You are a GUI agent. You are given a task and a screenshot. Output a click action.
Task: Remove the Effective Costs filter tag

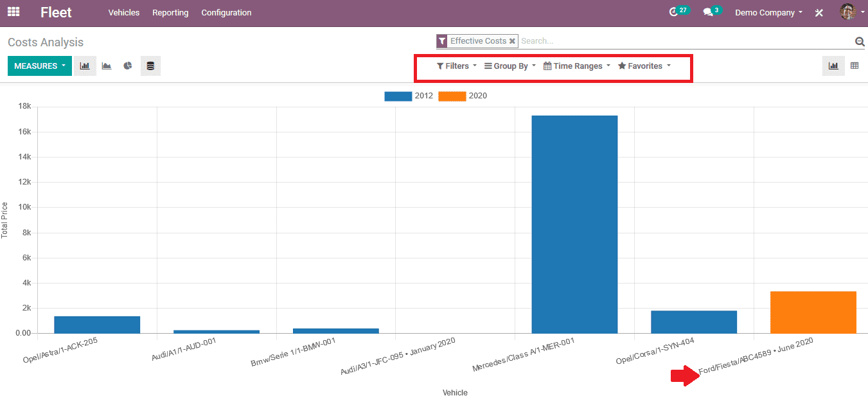tap(512, 41)
